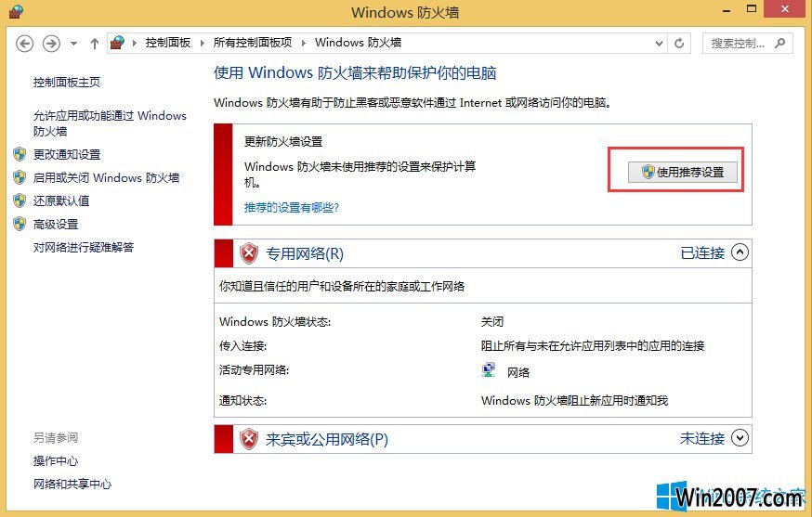Click shield icon beside 高级设置

click(20, 224)
